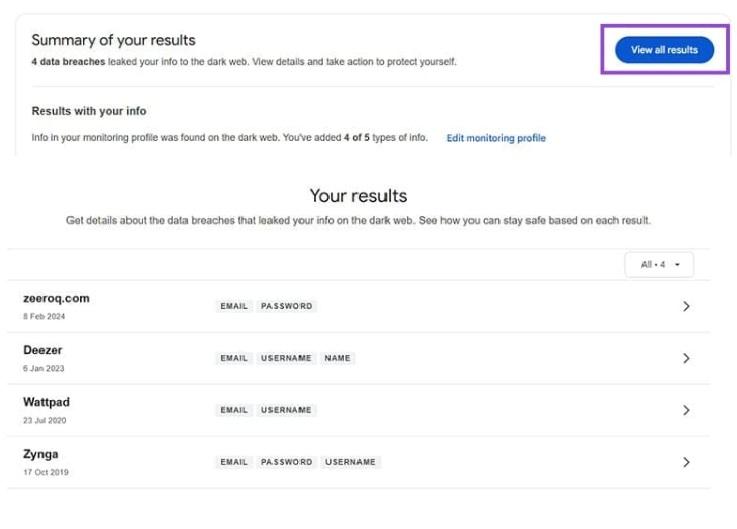This screenshot has width=737, height=529.
Task: Click the dropdown arrow beside All • 4
Action: (677, 265)
